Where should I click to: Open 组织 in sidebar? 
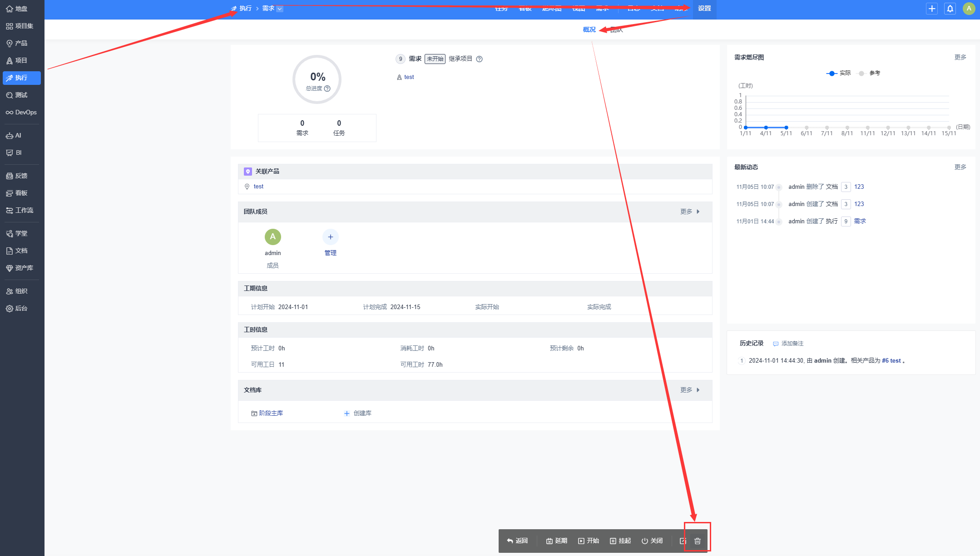[x=17, y=291]
